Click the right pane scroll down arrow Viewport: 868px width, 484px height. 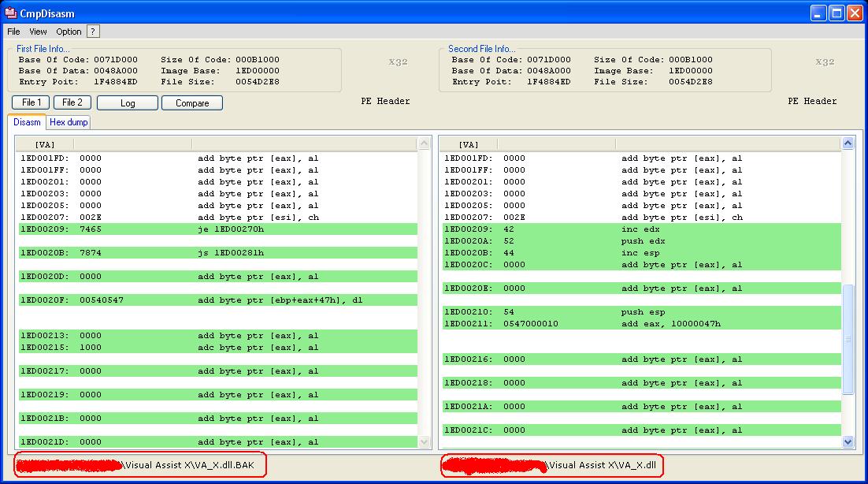848,441
